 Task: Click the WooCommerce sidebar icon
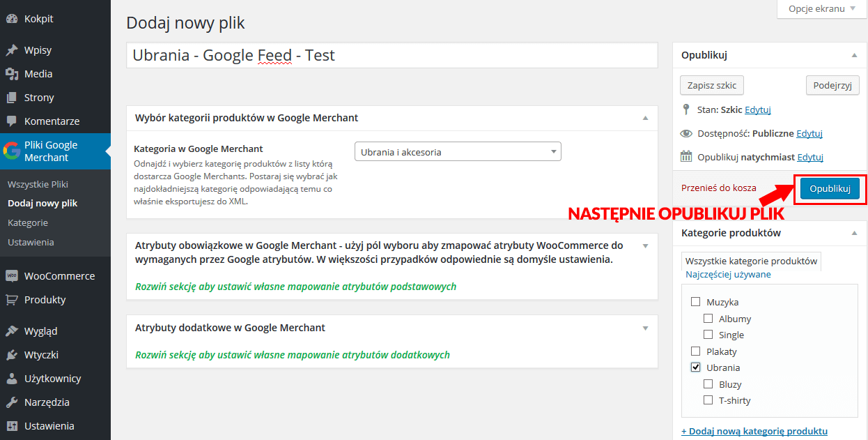pos(11,276)
